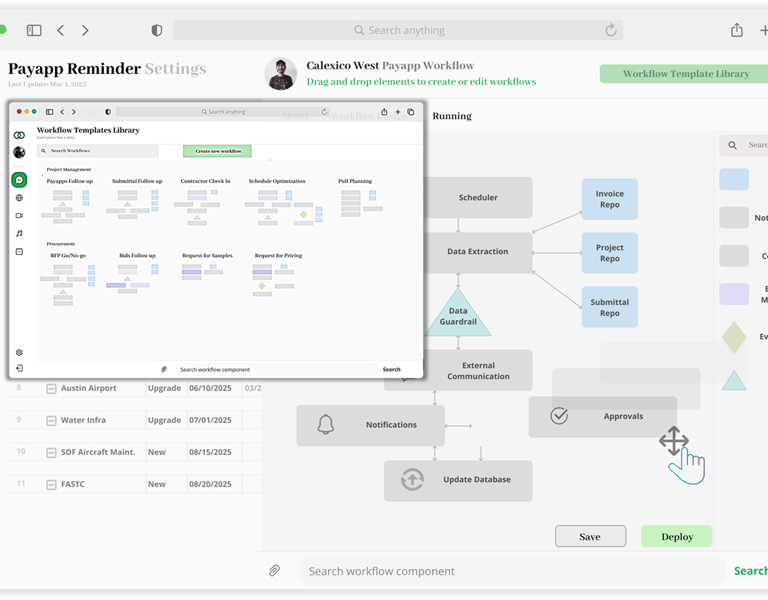Click the paperclip attachment icon in main window
The width and height of the screenshot is (768, 600).
tap(274, 570)
